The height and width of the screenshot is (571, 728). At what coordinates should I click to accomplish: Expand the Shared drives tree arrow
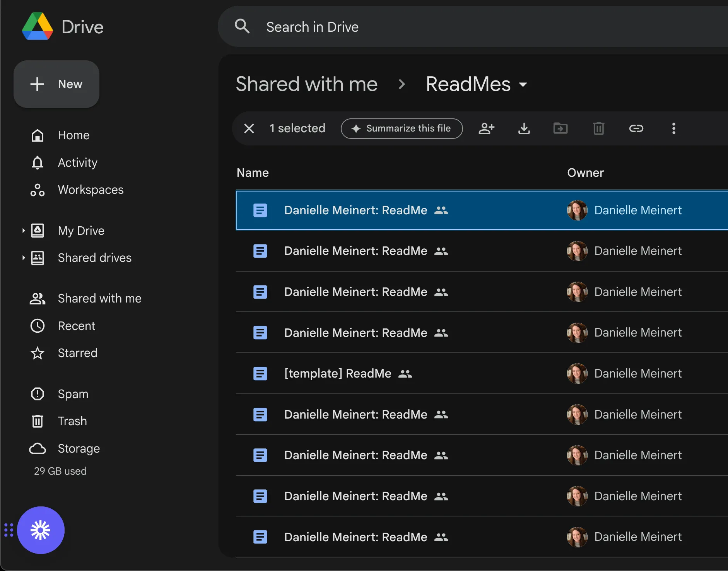24,258
